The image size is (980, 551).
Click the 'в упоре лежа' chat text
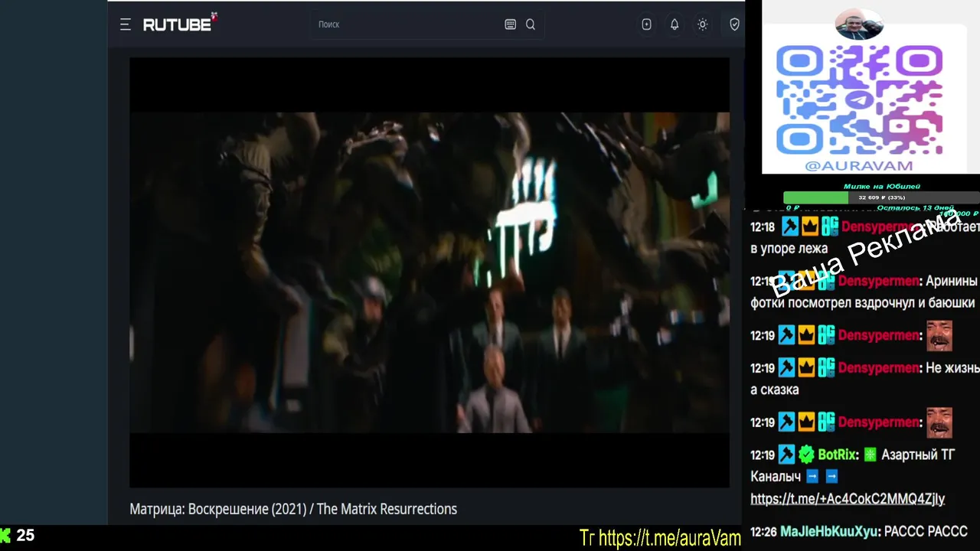pos(789,249)
